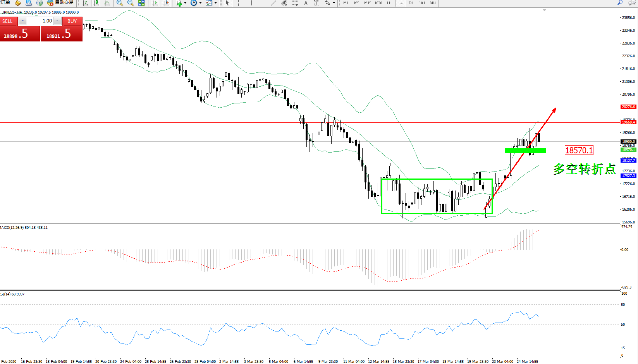Open the search magnifier in top right

tap(620, 3)
